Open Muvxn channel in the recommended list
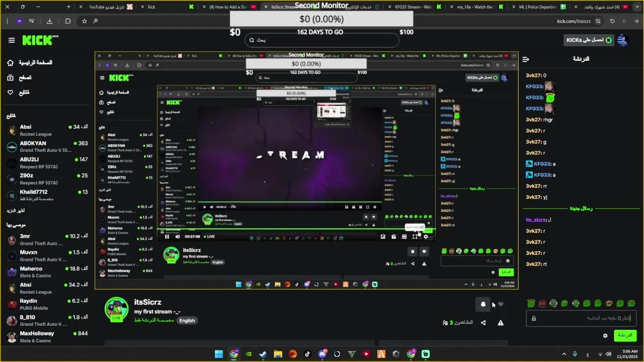 pyautogui.click(x=47, y=255)
